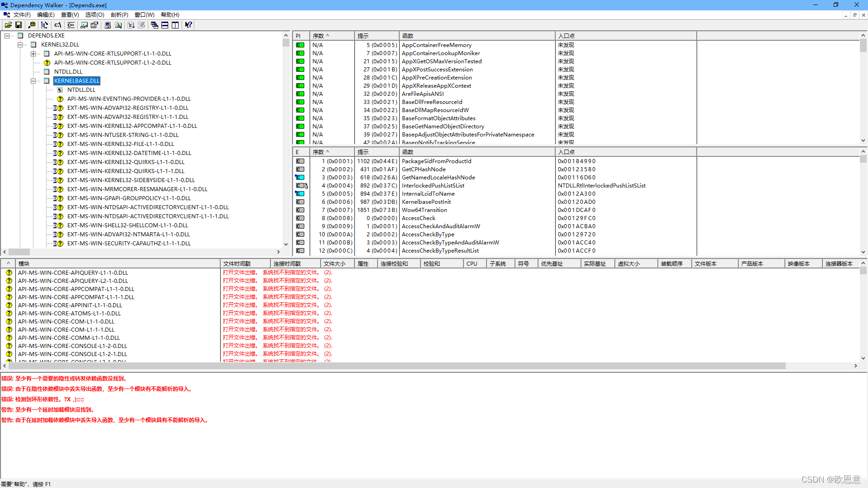
Task: Open the 文件(F) menu
Action: (22, 15)
